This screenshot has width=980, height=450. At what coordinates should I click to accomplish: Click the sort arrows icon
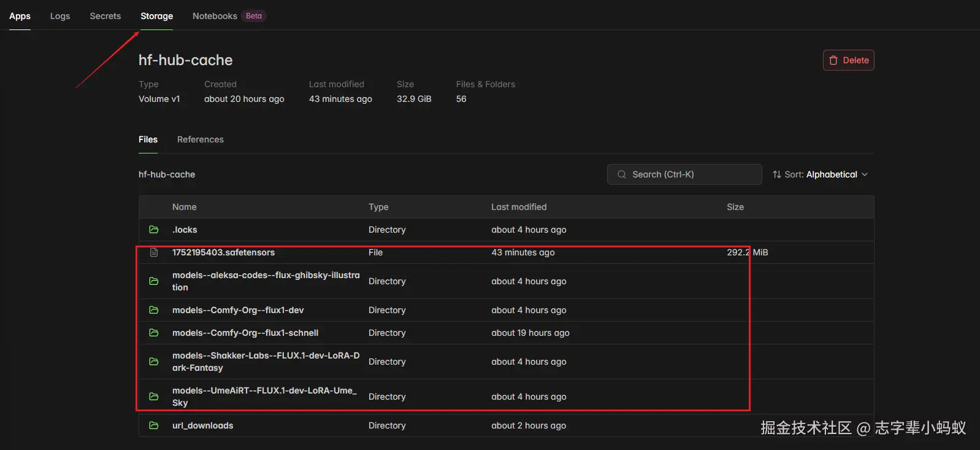777,174
